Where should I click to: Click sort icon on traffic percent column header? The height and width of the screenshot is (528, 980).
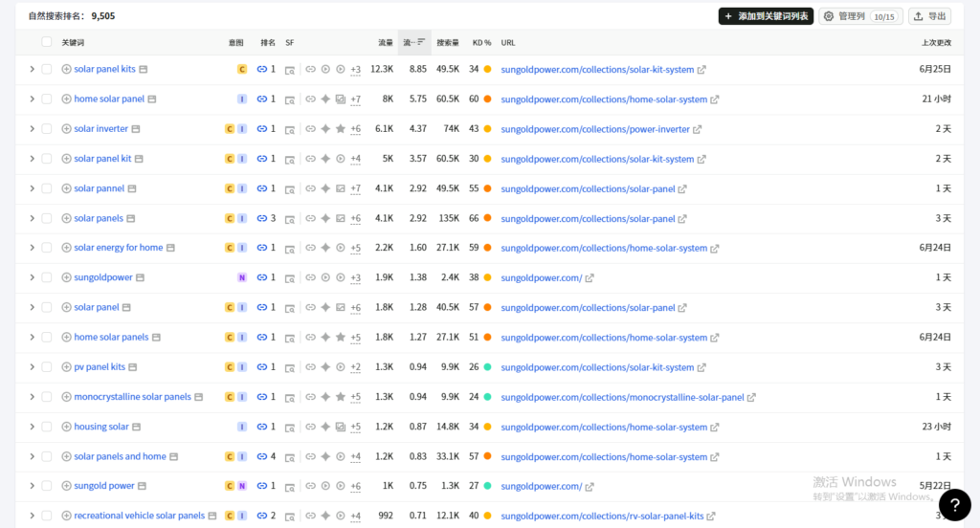(x=421, y=42)
